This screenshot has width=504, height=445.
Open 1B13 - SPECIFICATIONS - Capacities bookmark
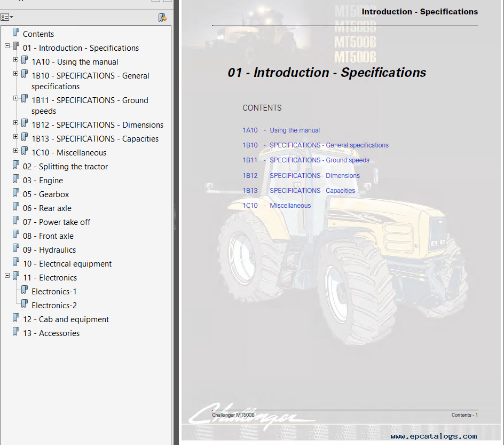[95, 138]
